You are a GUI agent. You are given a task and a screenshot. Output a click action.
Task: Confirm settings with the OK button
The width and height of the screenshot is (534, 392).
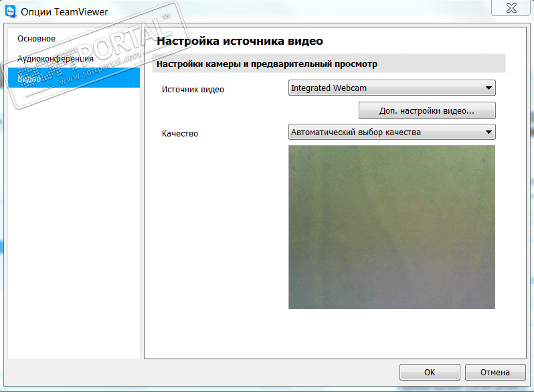click(430, 372)
